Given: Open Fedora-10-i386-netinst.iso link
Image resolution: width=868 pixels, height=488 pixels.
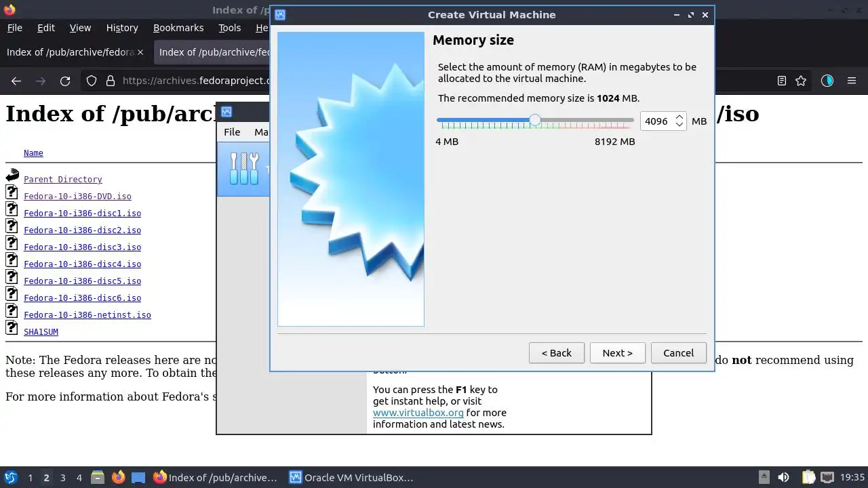Looking at the screenshot, I should click(87, 315).
